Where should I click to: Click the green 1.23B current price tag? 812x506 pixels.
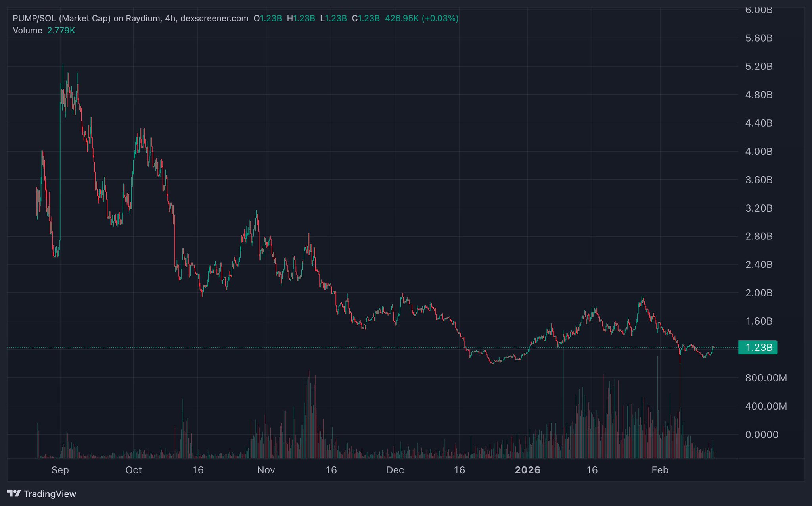(758, 348)
